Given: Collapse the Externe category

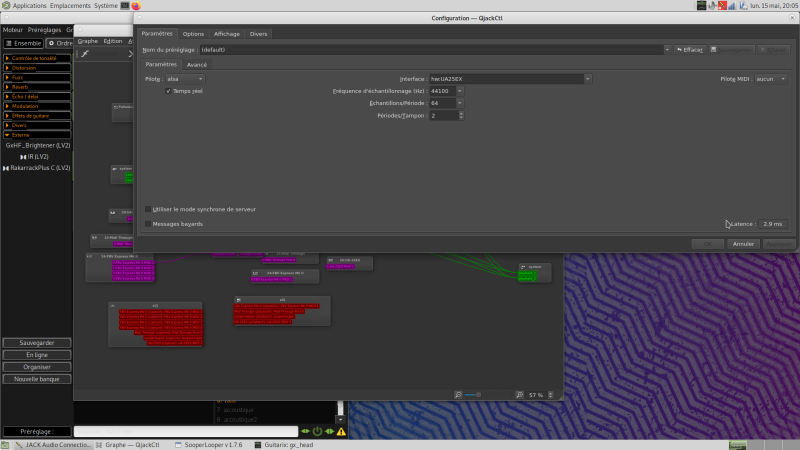Looking at the screenshot, I should click(37, 135).
